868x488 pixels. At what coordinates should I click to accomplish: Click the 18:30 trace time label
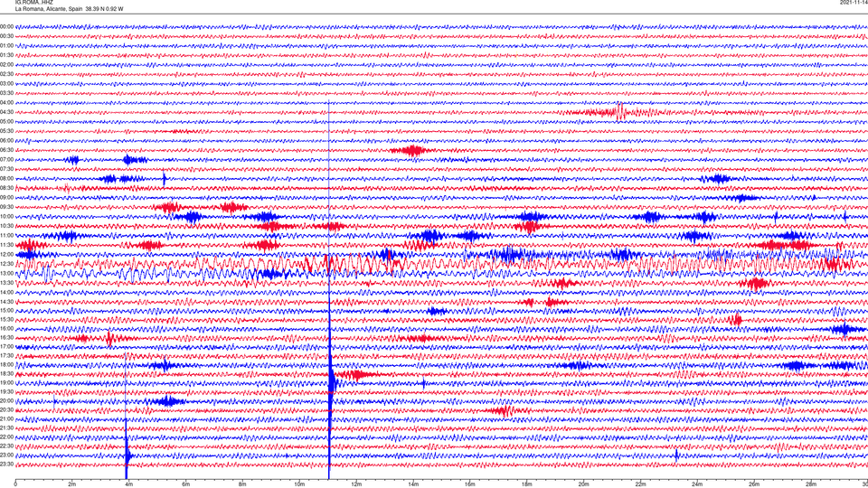click(x=6, y=374)
